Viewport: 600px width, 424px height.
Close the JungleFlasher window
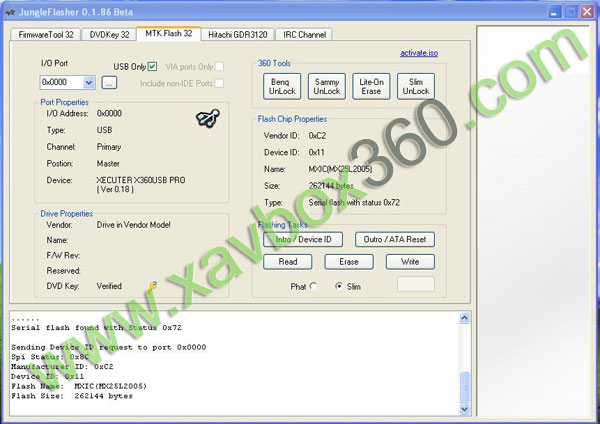pyautogui.click(x=587, y=12)
